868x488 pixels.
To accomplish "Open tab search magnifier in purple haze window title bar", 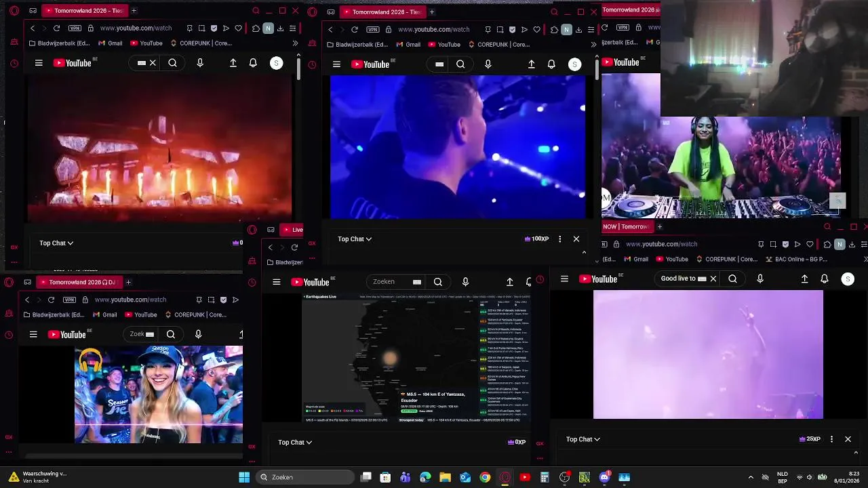I will pyautogui.click(x=827, y=227).
